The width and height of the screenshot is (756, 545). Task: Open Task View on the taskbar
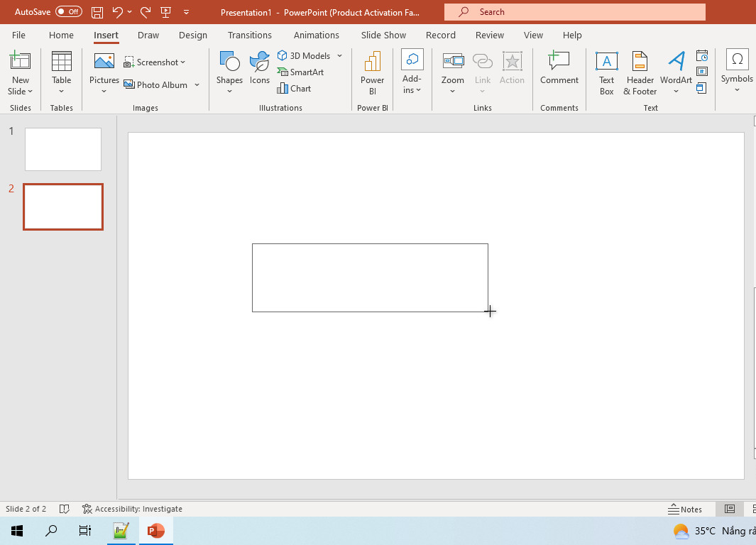tap(85, 531)
